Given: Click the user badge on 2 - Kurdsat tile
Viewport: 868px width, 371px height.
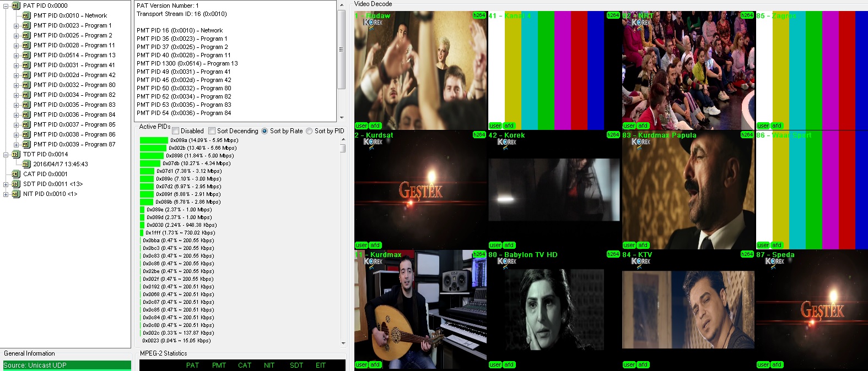Looking at the screenshot, I should (362, 245).
